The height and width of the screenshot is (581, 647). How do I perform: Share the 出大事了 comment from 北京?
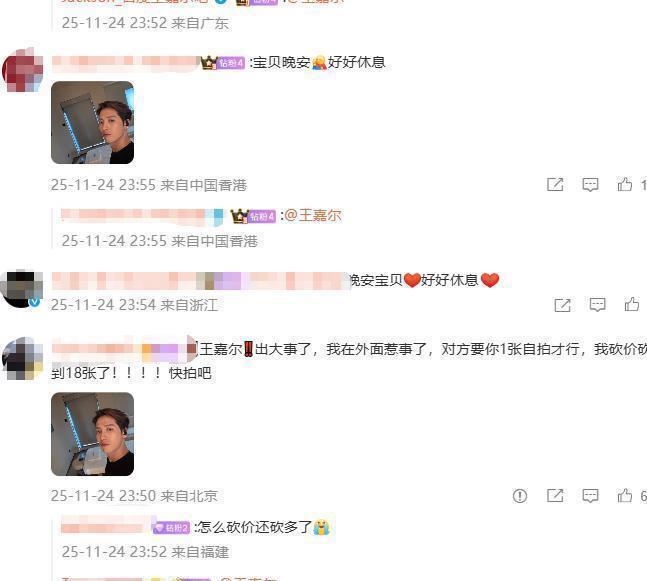[555, 495]
